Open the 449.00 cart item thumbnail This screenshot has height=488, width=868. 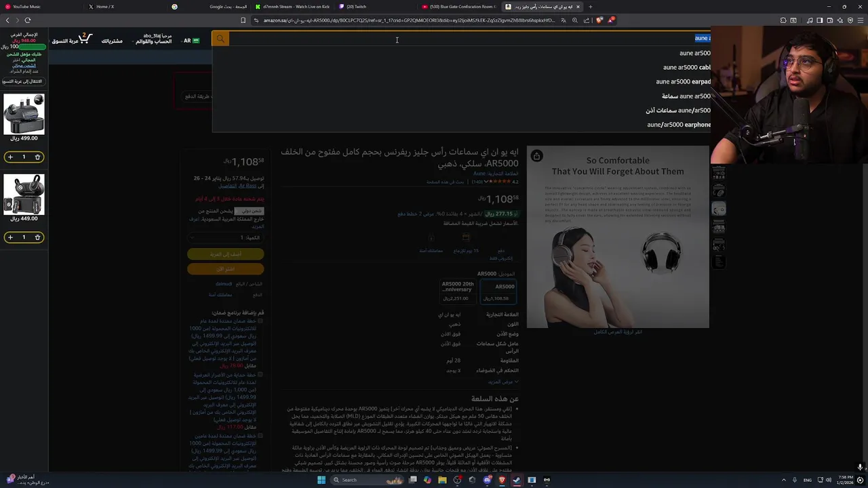coord(24,195)
